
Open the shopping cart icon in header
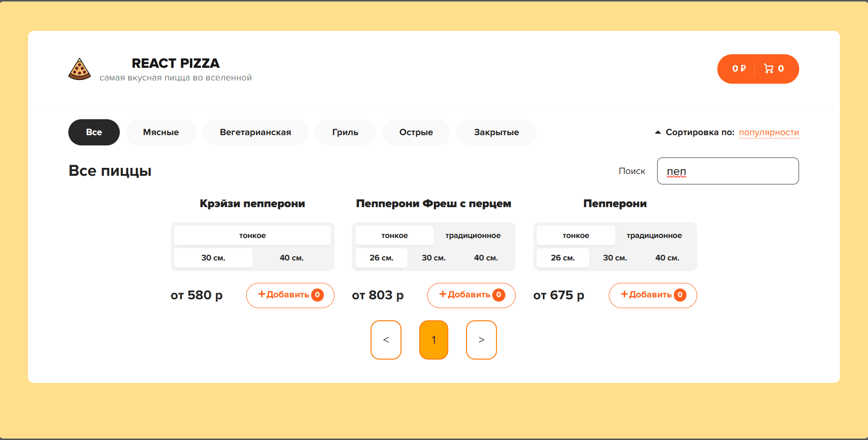(768, 69)
